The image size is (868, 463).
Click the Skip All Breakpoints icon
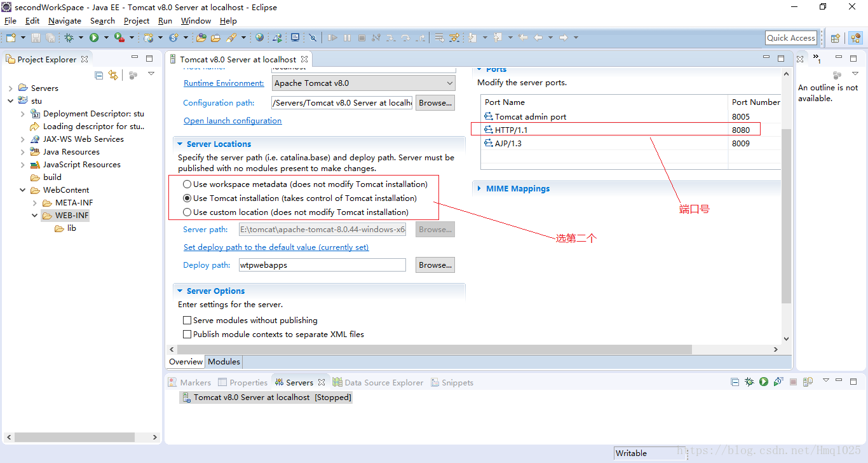[x=313, y=38]
